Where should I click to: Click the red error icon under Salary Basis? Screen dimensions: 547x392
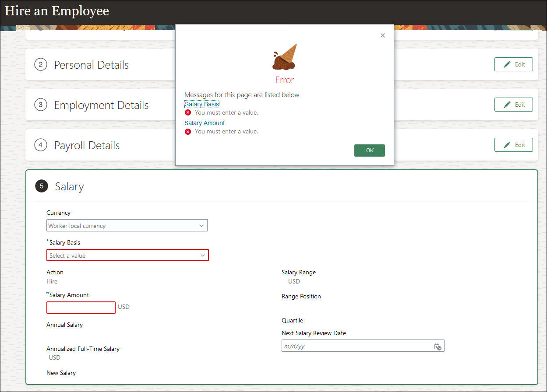click(x=188, y=112)
